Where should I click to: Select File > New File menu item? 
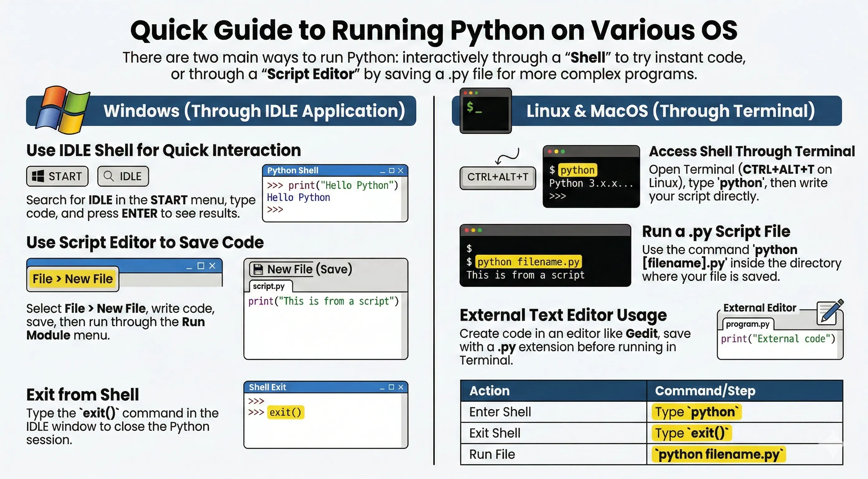coord(73,279)
